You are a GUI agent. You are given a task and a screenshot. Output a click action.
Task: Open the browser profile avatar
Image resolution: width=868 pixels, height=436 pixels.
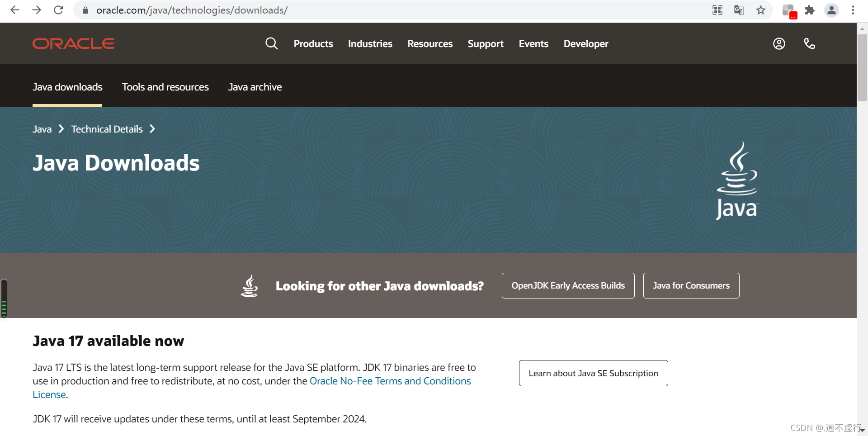pyautogui.click(x=831, y=10)
